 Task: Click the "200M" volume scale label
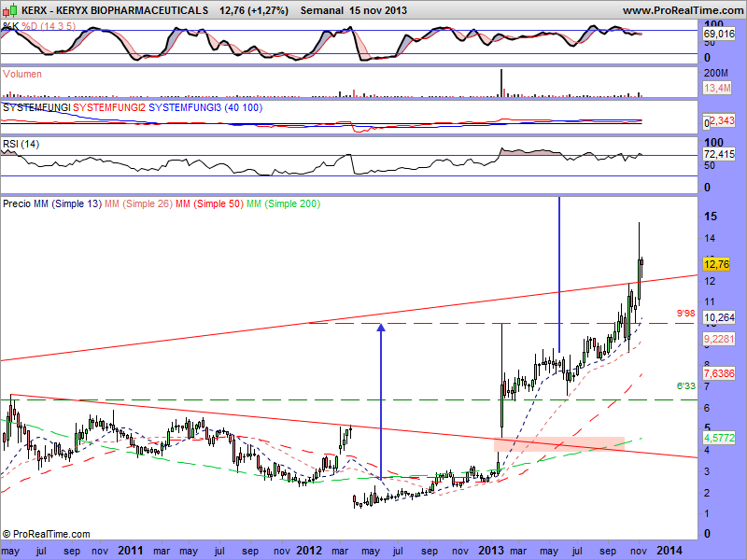pos(715,74)
